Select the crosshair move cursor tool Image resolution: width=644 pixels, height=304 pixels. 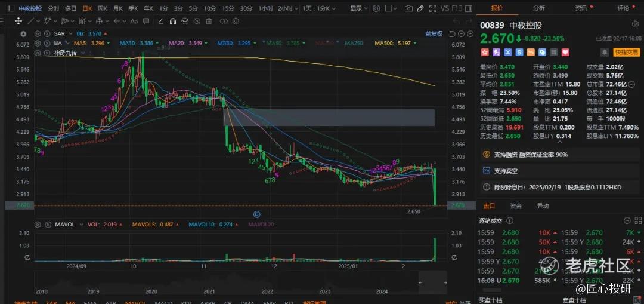click(18, 21)
